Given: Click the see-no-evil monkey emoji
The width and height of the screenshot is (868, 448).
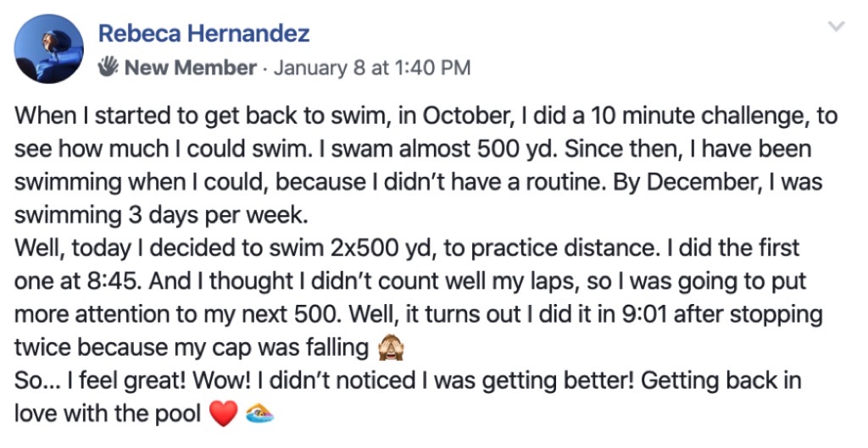Looking at the screenshot, I should coord(391,348).
